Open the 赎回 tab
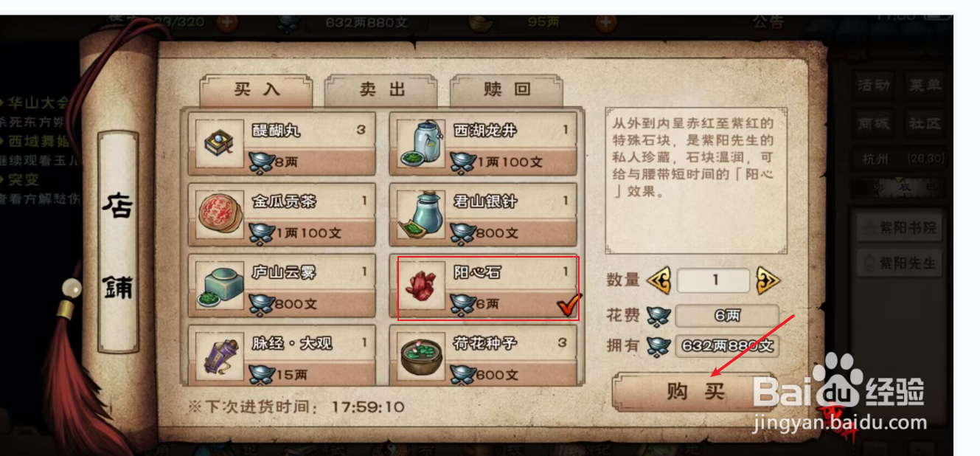The height and width of the screenshot is (456, 980). (x=507, y=90)
